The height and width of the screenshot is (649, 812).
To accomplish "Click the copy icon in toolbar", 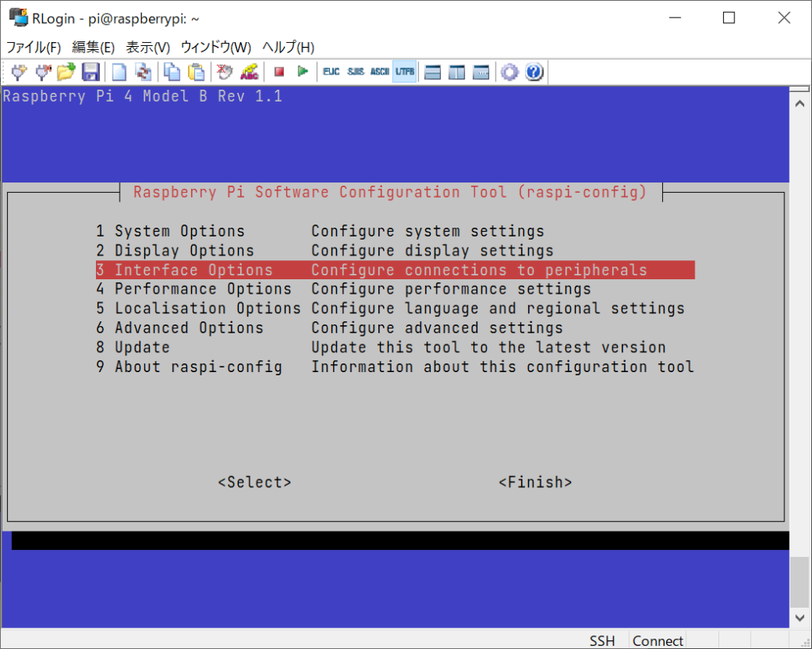I will coord(171,72).
